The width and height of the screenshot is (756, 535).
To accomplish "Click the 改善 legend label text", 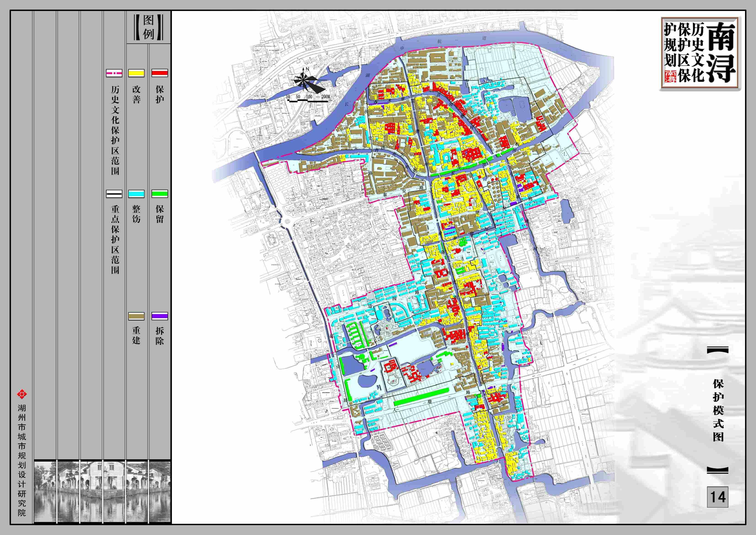I will pyautogui.click(x=136, y=94).
